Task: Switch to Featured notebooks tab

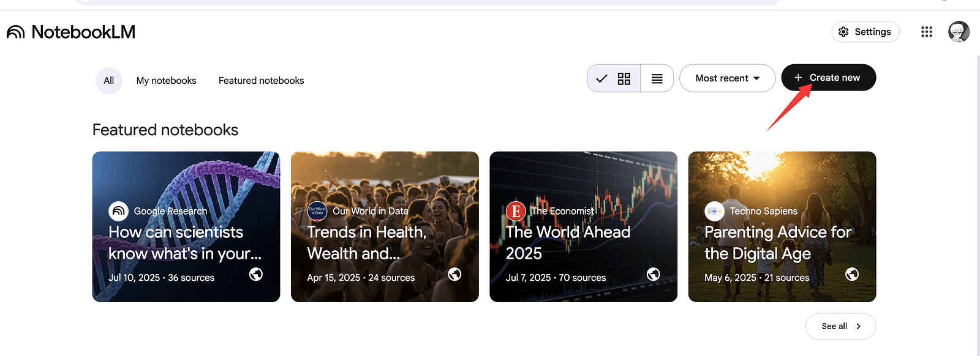Action: click(x=261, y=81)
